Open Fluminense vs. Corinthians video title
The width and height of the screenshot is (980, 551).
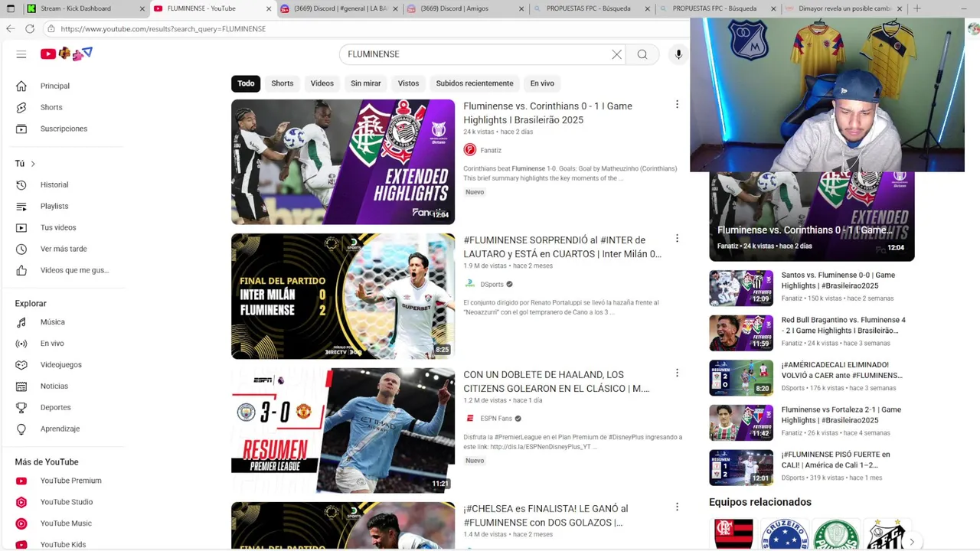point(547,113)
